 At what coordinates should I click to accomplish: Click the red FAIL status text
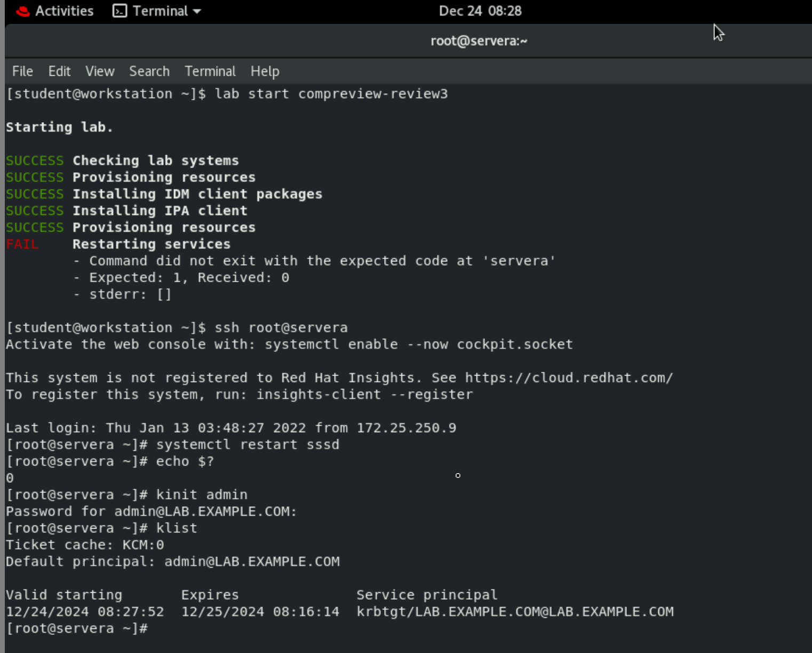coord(22,244)
